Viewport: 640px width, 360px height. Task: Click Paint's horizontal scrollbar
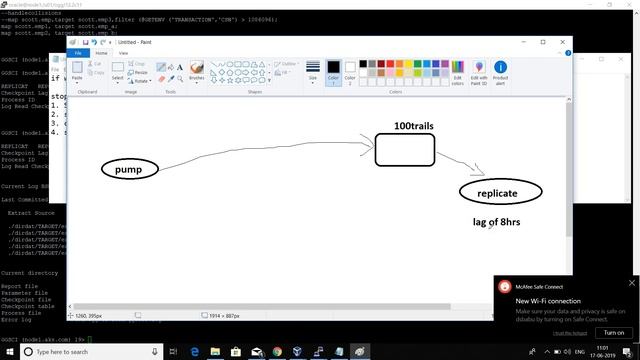(x=262, y=307)
